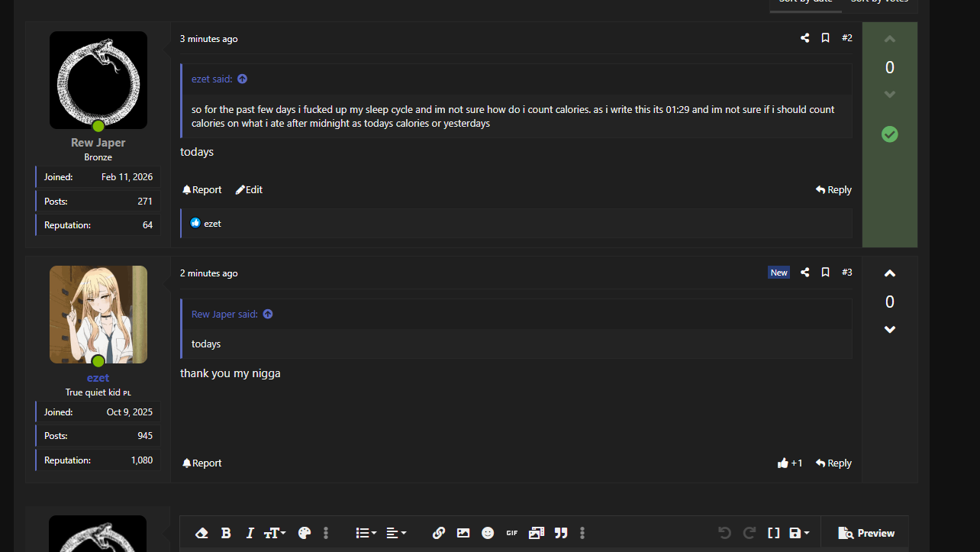Click the 'New' post badge
The height and width of the screenshot is (552, 980).
point(779,273)
